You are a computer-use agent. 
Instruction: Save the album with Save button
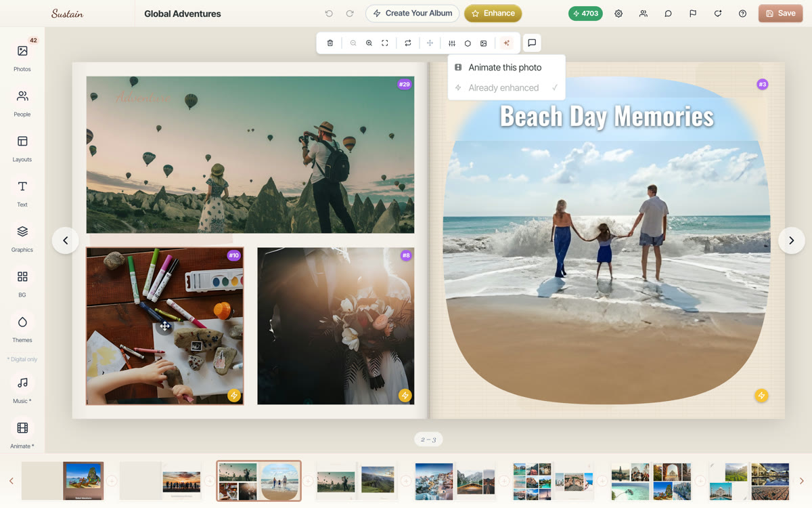[780, 14]
